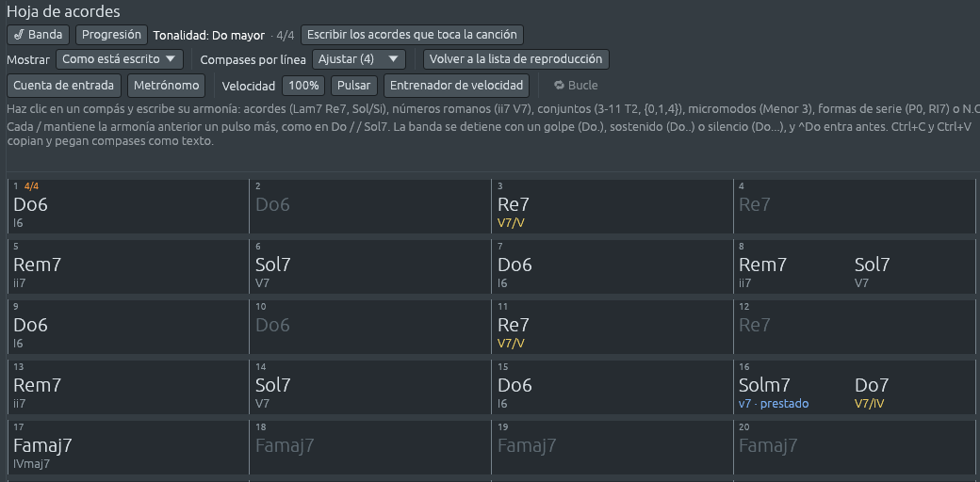This screenshot has width=980, height=482.
Task: Click the Hoja de acordes title
Action: (63, 11)
